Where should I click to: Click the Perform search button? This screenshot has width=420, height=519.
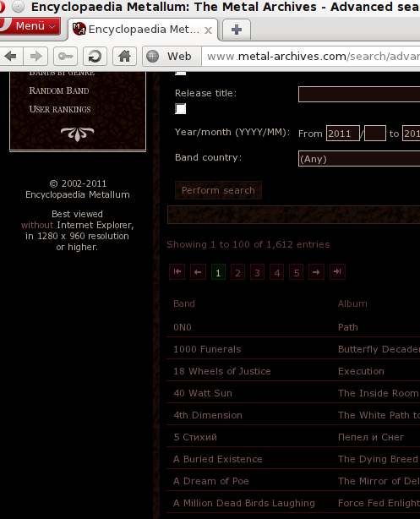[x=218, y=190]
